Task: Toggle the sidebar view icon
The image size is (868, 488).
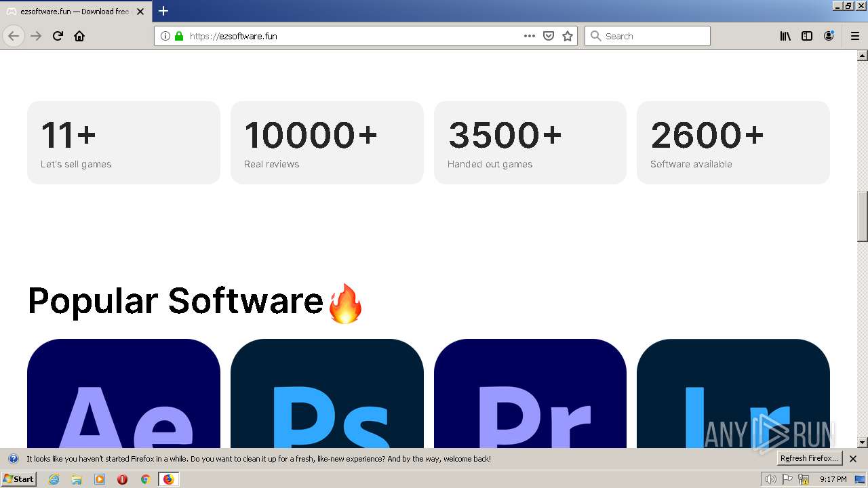Action: point(807,36)
